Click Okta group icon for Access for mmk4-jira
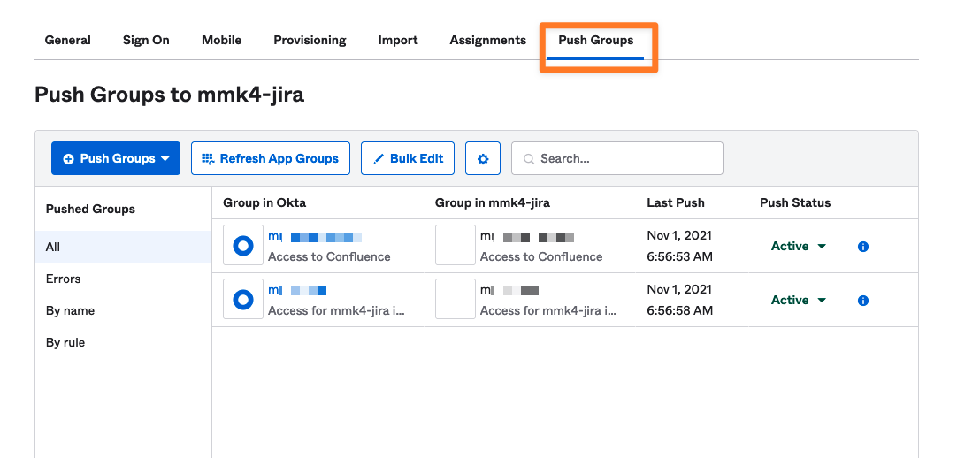 coord(243,300)
